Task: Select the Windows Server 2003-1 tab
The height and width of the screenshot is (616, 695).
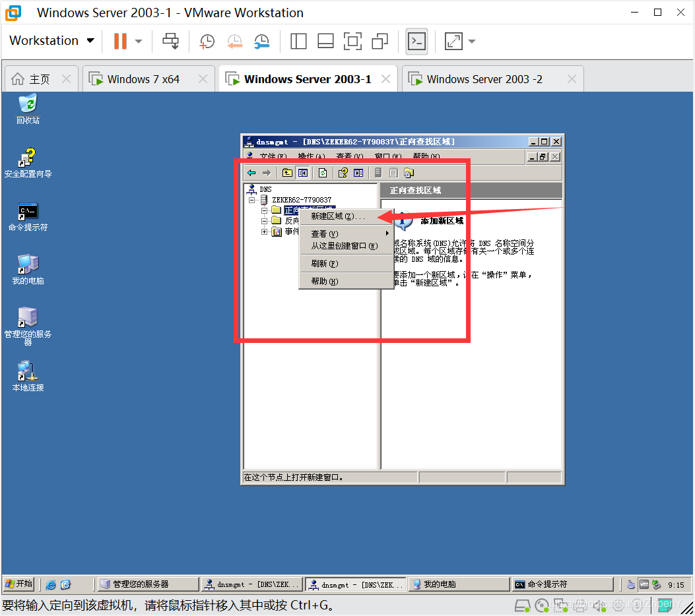Action: click(308, 79)
